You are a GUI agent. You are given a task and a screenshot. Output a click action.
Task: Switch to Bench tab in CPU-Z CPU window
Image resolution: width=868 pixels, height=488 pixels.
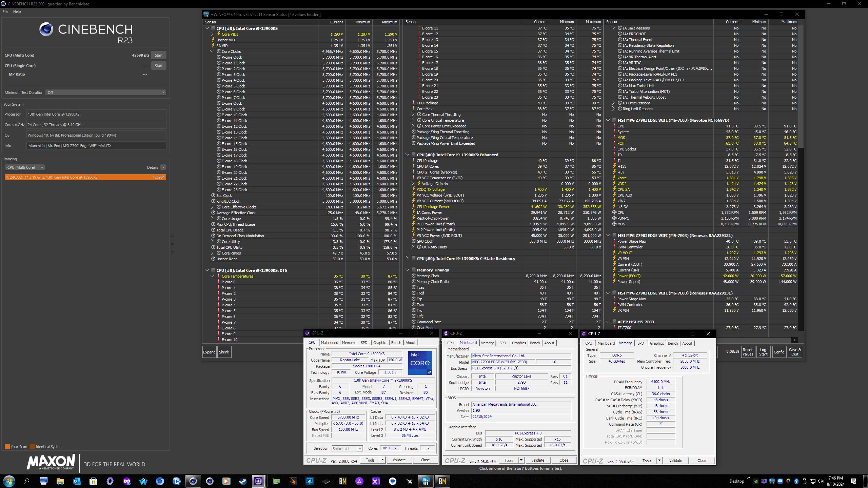[396, 343]
